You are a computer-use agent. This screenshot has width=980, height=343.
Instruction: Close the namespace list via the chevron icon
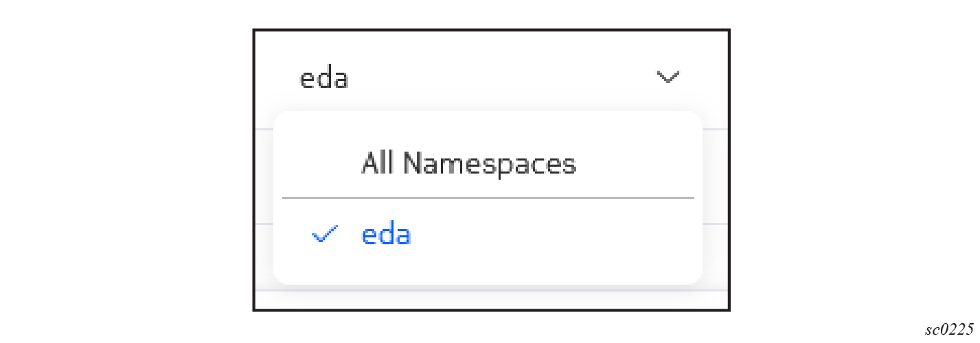(x=668, y=78)
